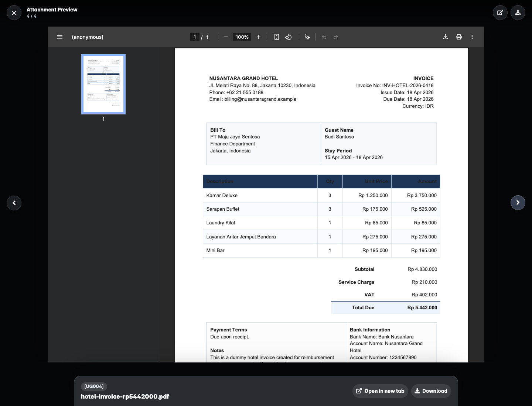This screenshot has height=406, width=532.
Task: Rotate the invoice counterclockwise
Action: point(289,37)
